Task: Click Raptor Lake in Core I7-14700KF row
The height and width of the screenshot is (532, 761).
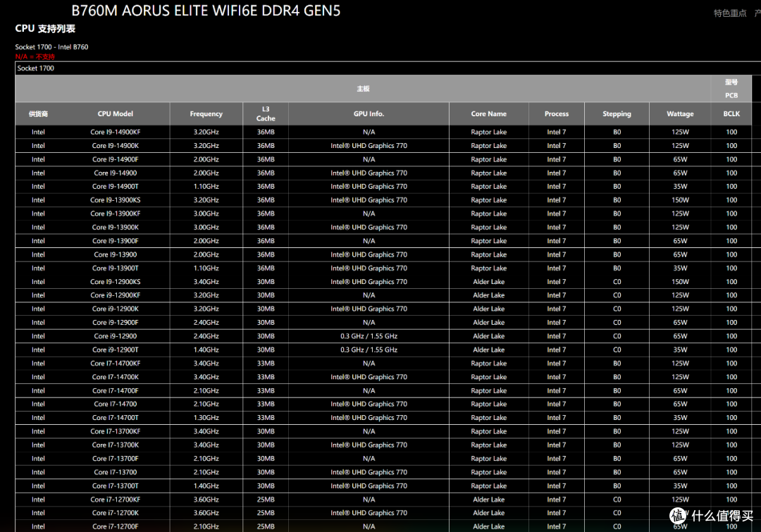Action: pyautogui.click(x=488, y=363)
